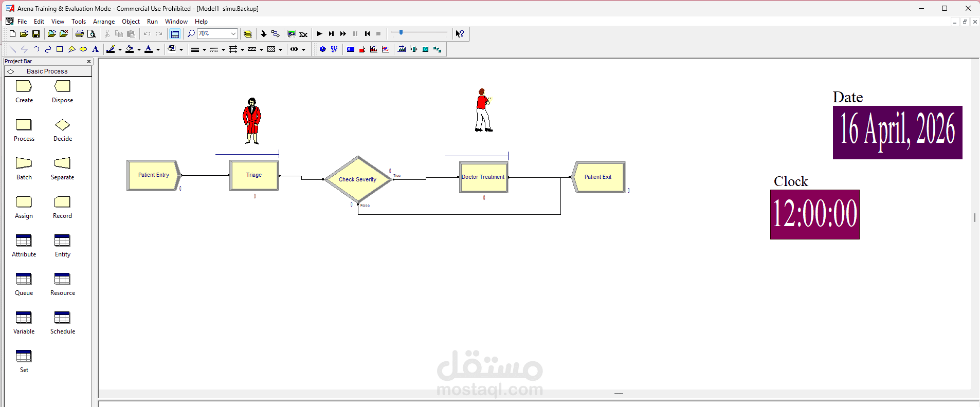Open the File menu
The width and height of the screenshot is (980, 407).
22,22
